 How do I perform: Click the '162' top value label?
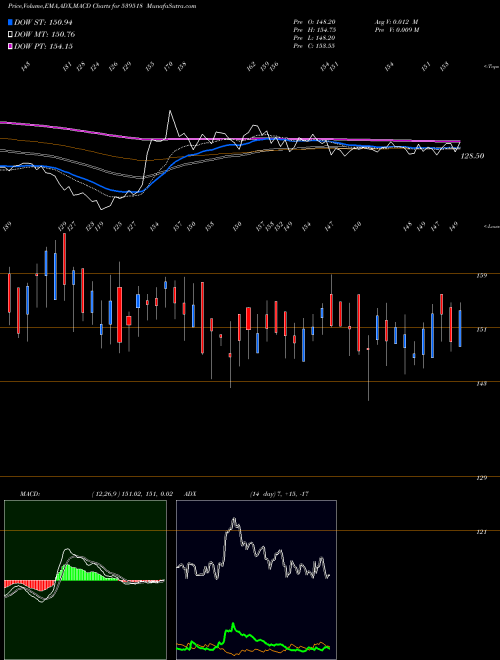(251, 67)
